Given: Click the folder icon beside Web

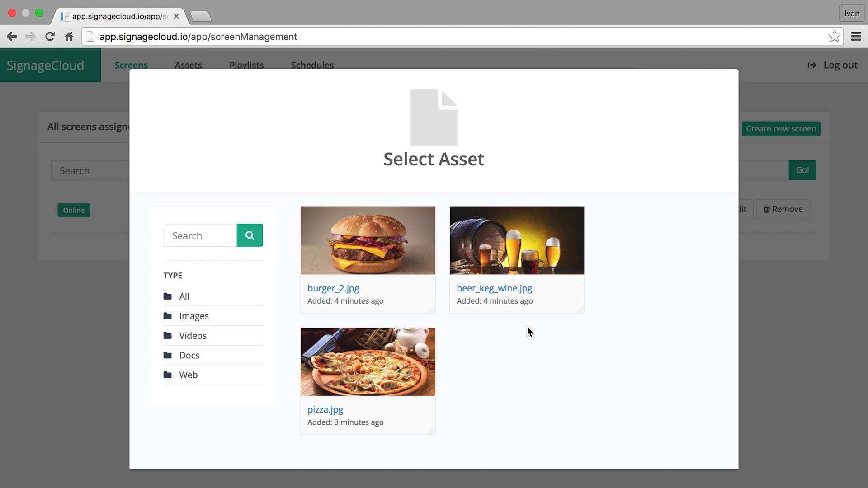Looking at the screenshot, I should click(168, 375).
